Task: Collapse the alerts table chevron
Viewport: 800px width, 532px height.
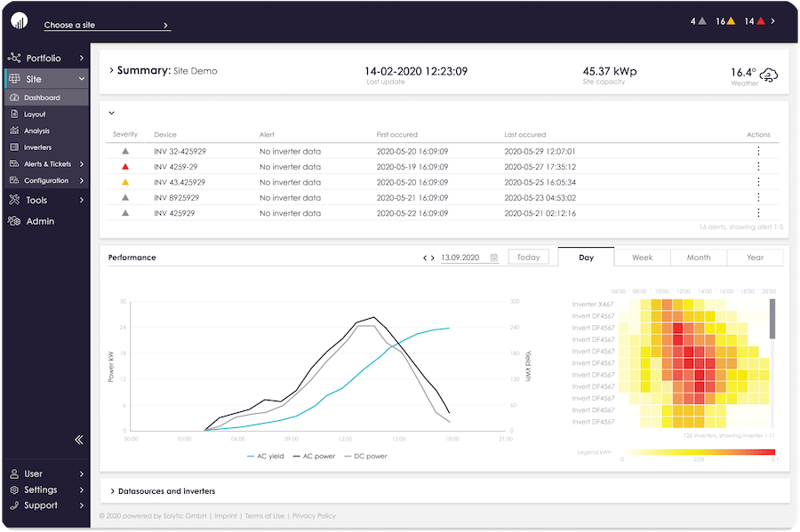Action: tap(112, 113)
